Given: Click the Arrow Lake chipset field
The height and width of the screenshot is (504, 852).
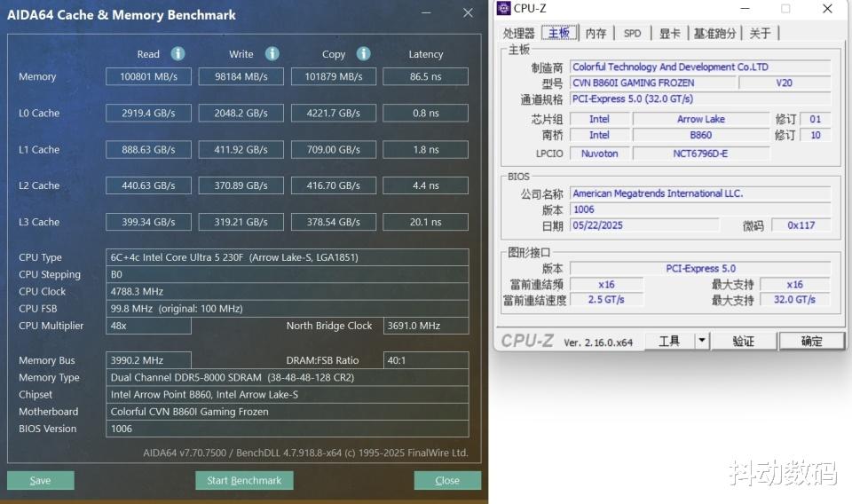Looking at the screenshot, I should 701,119.
